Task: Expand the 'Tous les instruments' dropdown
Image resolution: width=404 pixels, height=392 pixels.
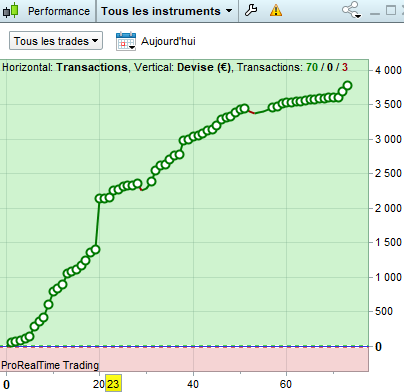Action: [x=166, y=11]
